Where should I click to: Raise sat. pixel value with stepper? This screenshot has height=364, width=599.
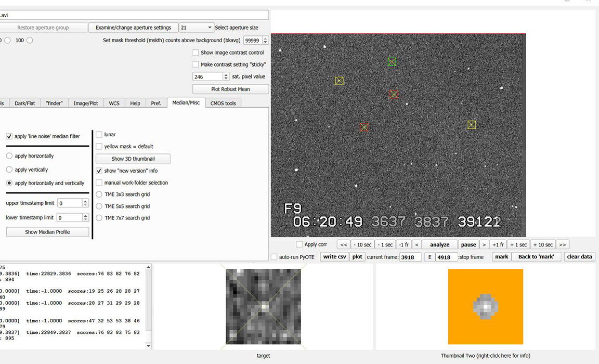[226, 74]
